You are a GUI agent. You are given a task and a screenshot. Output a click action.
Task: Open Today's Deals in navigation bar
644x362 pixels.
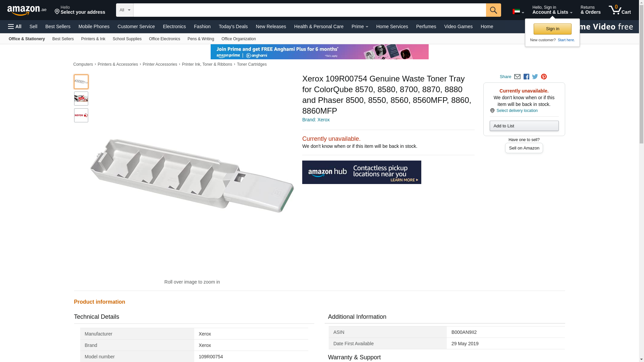(x=233, y=26)
